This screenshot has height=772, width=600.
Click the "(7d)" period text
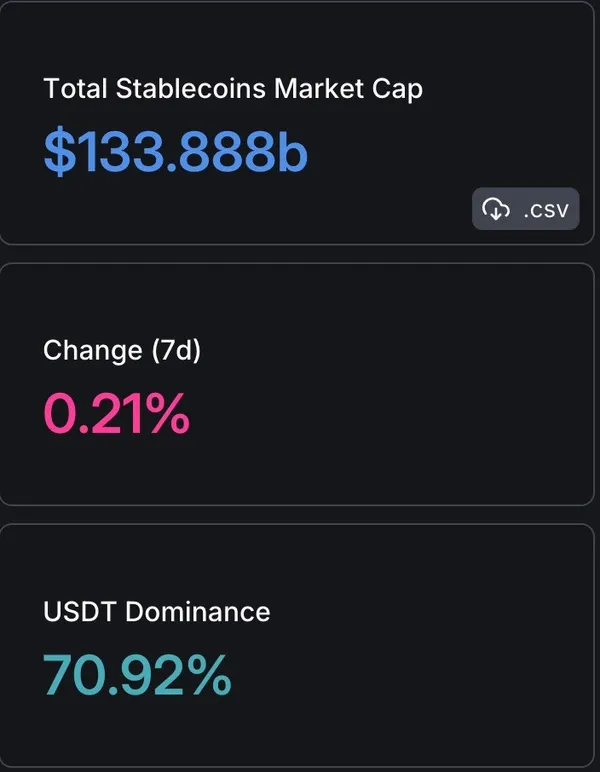[x=175, y=351]
